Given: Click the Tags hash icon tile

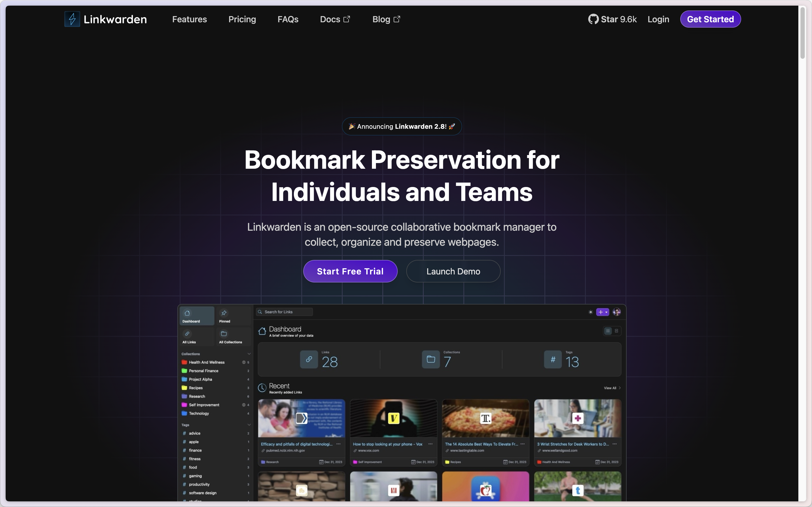Looking at the screenshot, I should (x=553, y=359).
